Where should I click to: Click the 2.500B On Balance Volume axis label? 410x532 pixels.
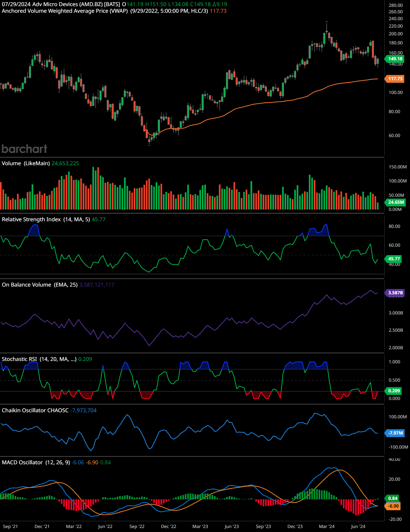pos(396,330)
